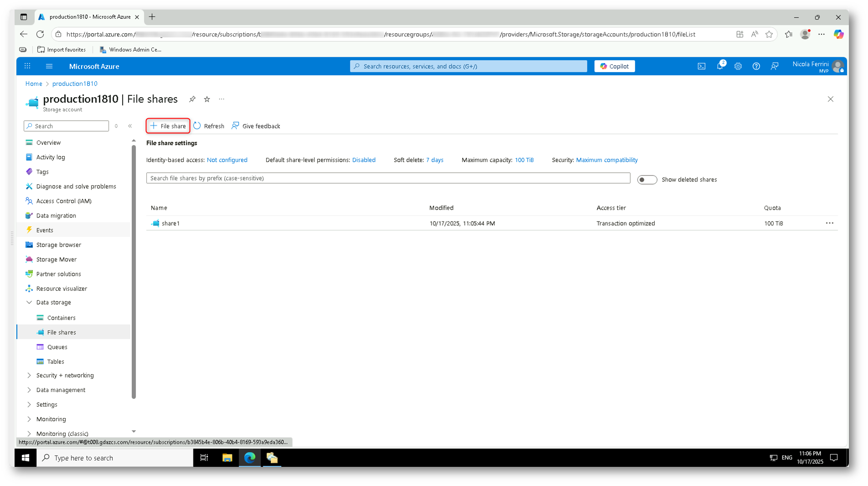The width and height of the screenshot is (868, 486).
Task: Pin the File shares blade
Action: 192,99
